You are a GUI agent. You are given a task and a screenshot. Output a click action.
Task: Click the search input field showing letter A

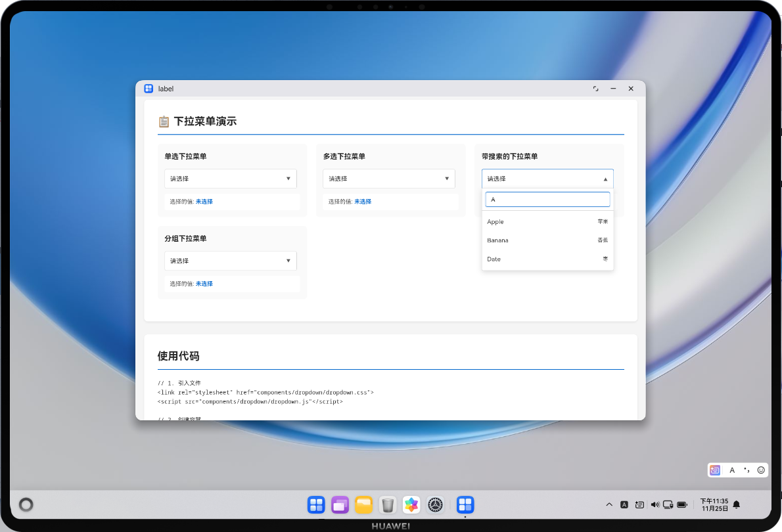pos(547,198)
